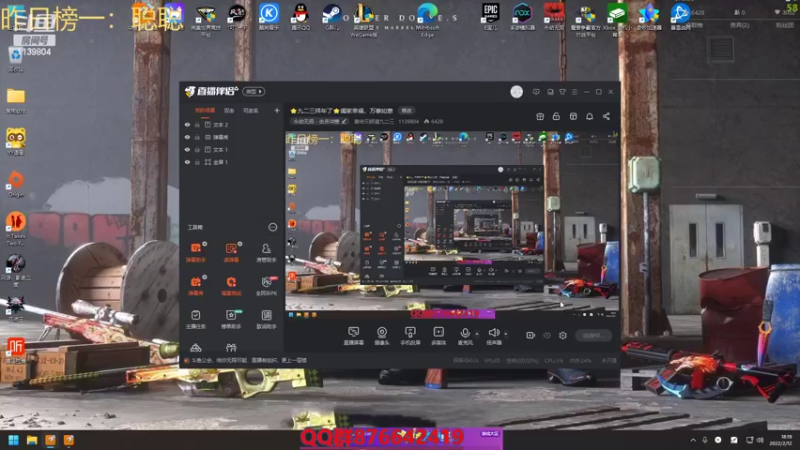Toggle the preview eye icon in bottom bar
Screen dimensions: 800x450
click(547, 335)
